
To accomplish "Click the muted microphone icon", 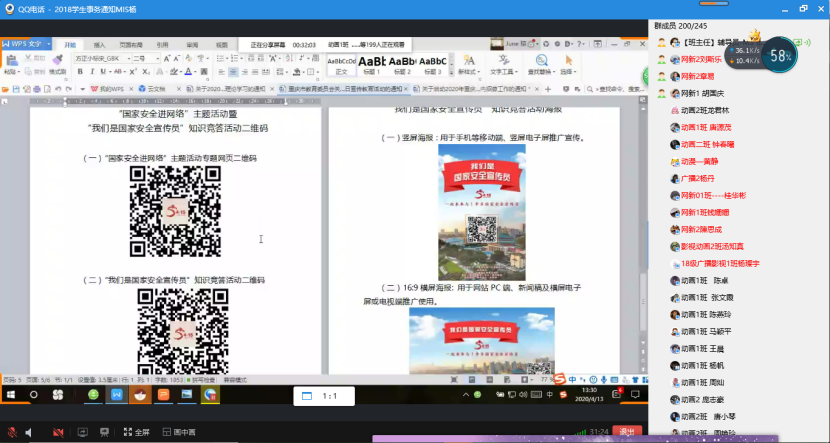I will tap(10, 432).
